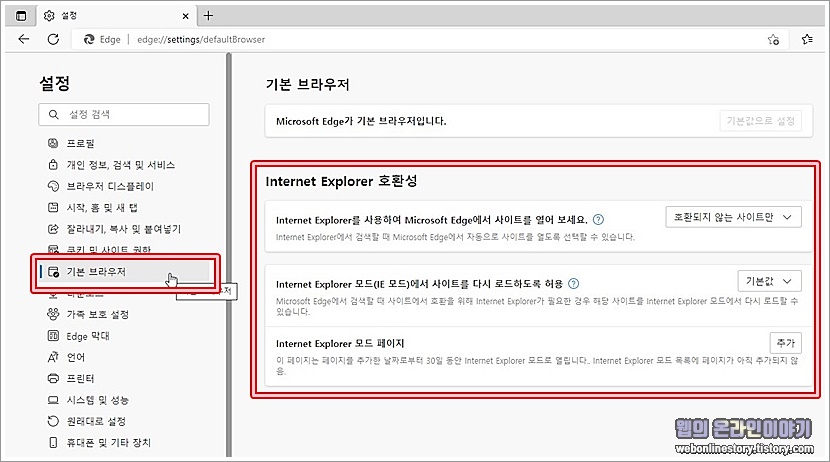Click help icon beside 사이트를 열어 보세요
Viewport: 830px width, 462px height.
coord(598,220)
